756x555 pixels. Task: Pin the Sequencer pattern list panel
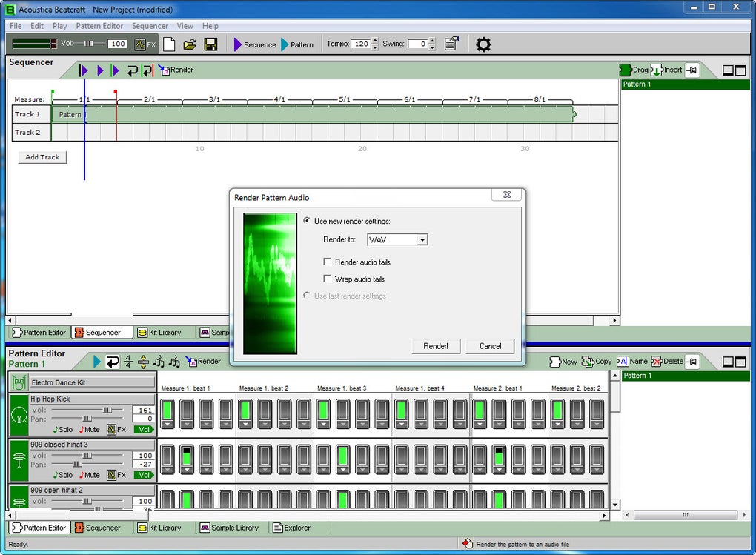coord(692,70)
